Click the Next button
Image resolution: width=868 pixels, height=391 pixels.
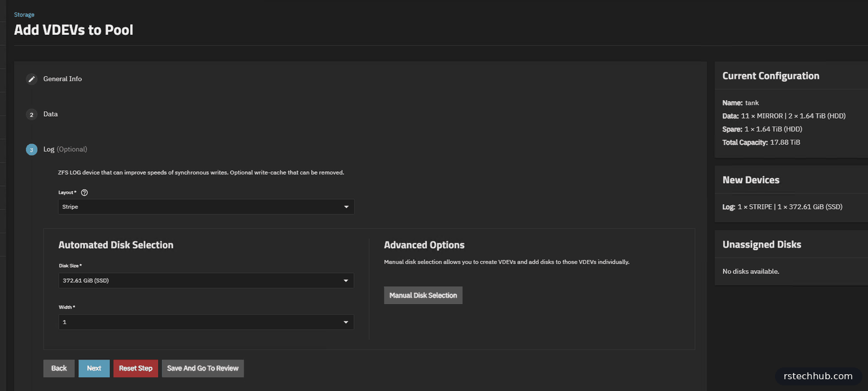94,368
